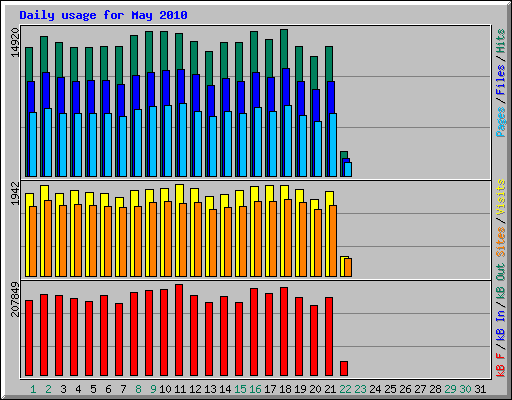
Task: Click day 25 on the x-axis
Action: (x=390, y=389)
